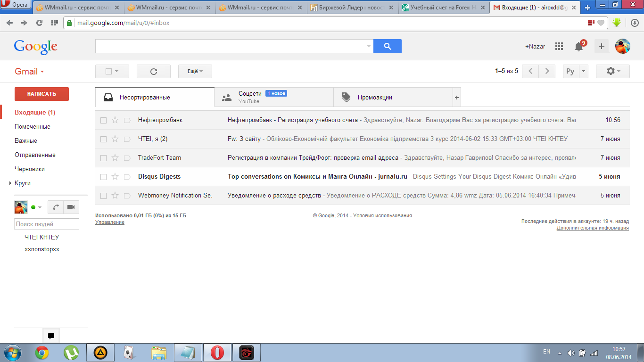Open input language options arrow beside Ру

coord(584,71)
